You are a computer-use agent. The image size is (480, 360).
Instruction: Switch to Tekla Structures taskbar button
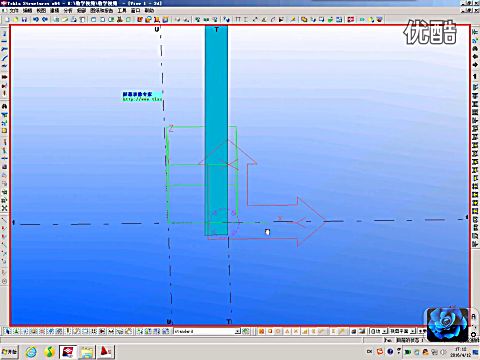click(68, 352)
